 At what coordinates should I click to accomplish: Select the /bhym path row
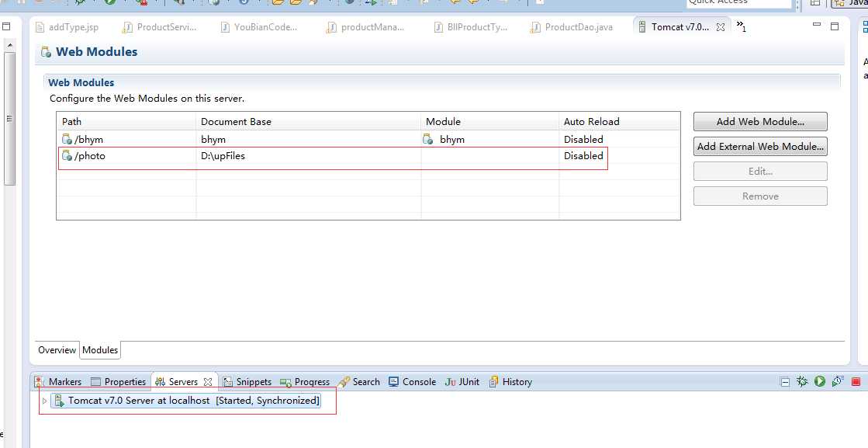point(368,139)
